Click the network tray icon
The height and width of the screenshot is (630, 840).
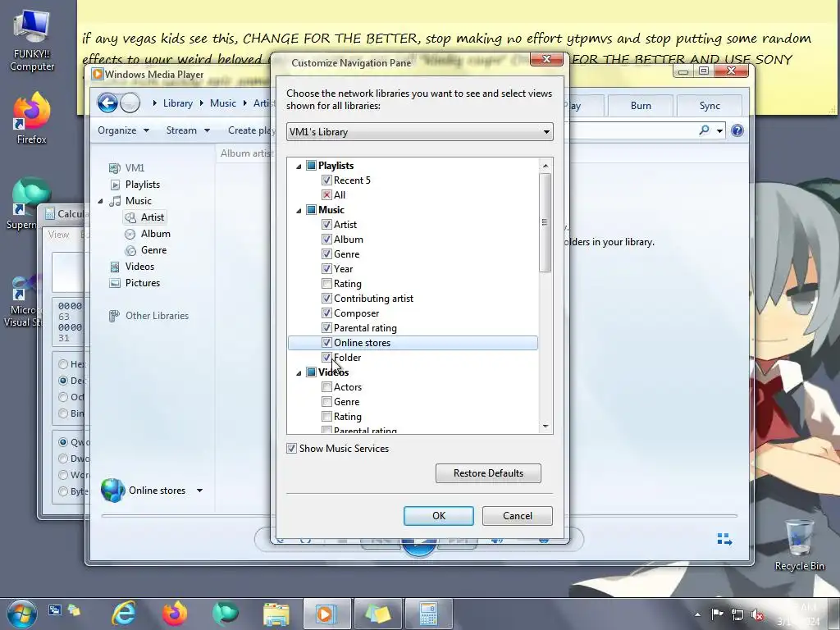(x=737, y=614)
